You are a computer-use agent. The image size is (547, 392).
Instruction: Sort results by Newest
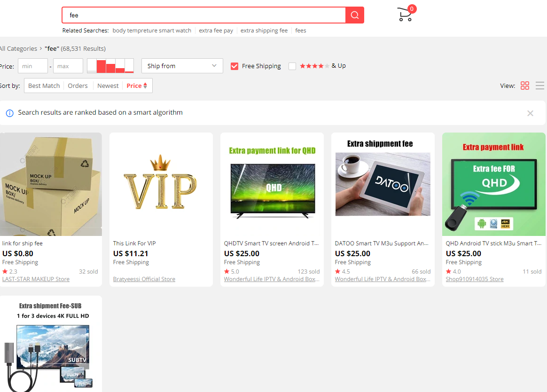[108, 86]
